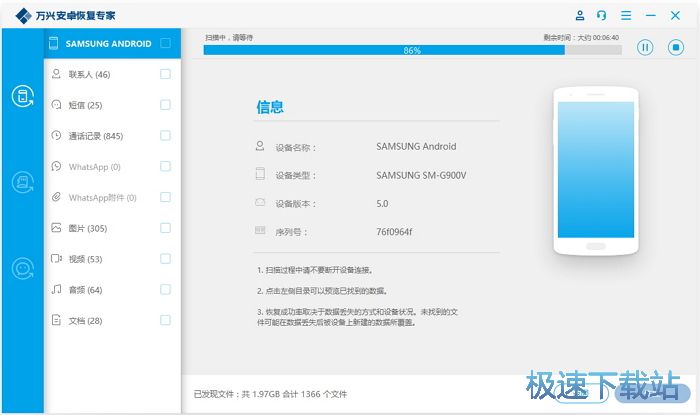The height and width of the screenshot is (415, 700).
Task: Click the person icon next to 设备名称
Action: 260,146
